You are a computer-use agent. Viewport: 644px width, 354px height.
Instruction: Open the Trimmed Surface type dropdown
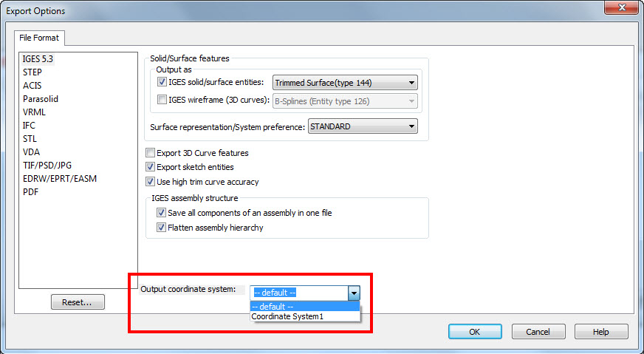[411, 83]
